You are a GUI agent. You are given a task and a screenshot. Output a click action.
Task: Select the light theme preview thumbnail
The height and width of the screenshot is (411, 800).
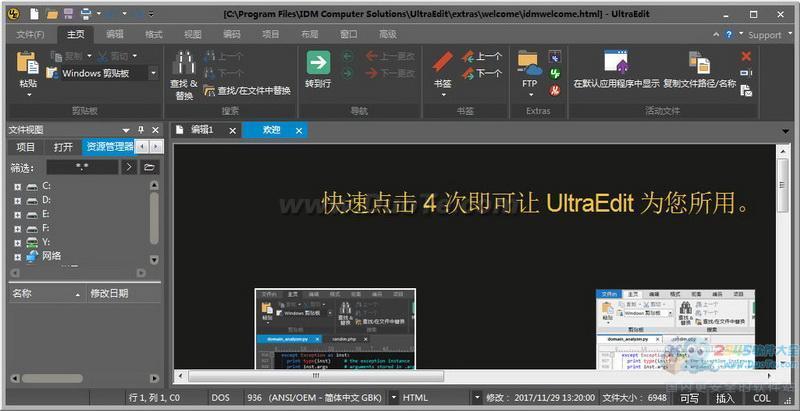[x=676, y=329]
